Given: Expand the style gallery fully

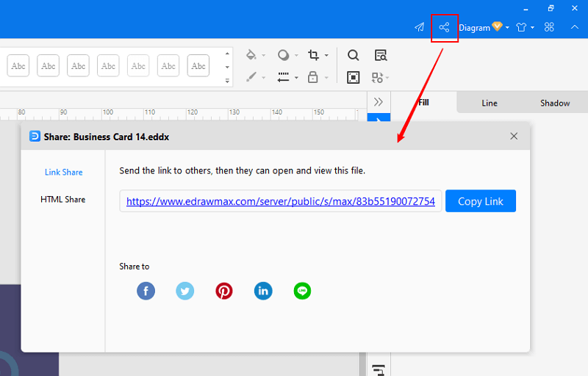Looking at the screenshot, I should pos(227,80).
